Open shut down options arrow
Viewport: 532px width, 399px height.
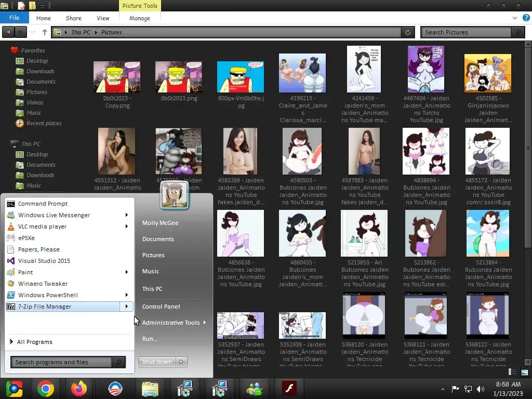click(x=181, y=362)
